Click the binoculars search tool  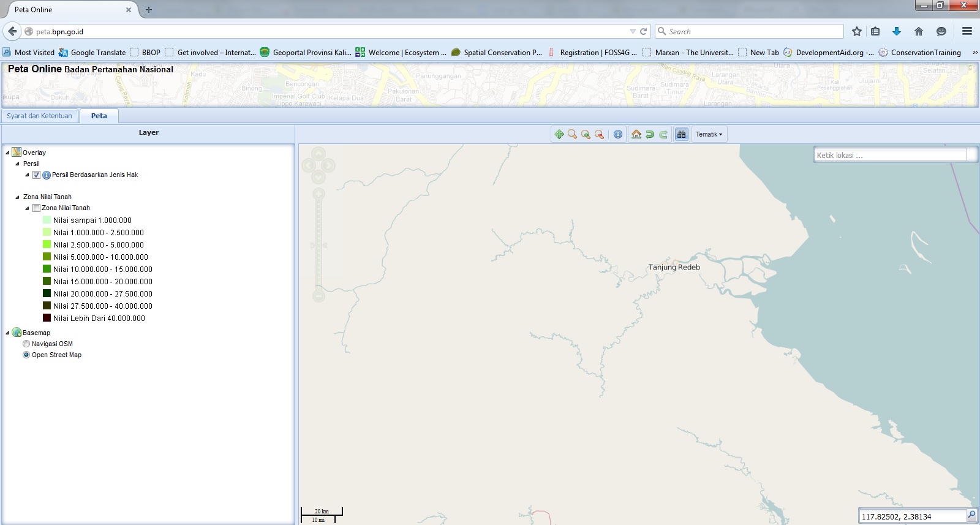tap(681, 134)
